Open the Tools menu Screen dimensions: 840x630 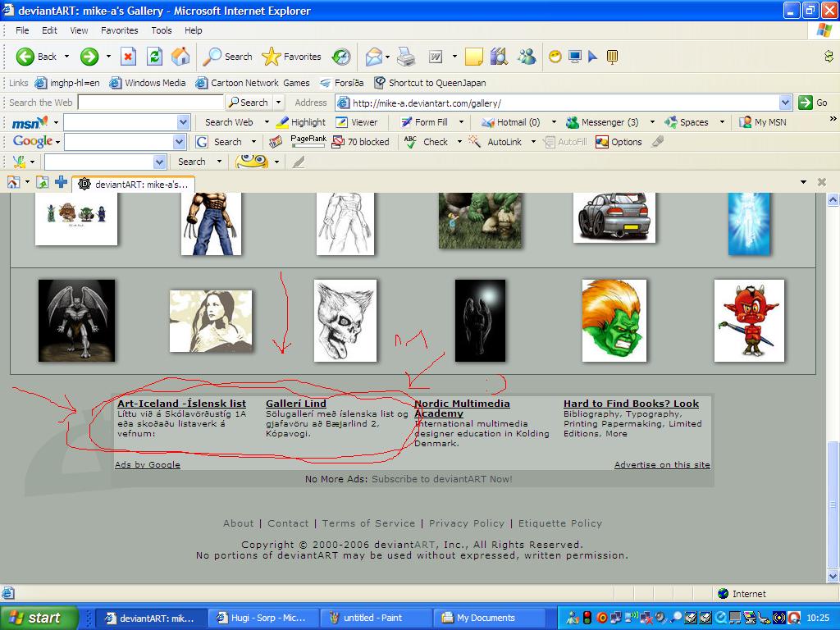162,30
